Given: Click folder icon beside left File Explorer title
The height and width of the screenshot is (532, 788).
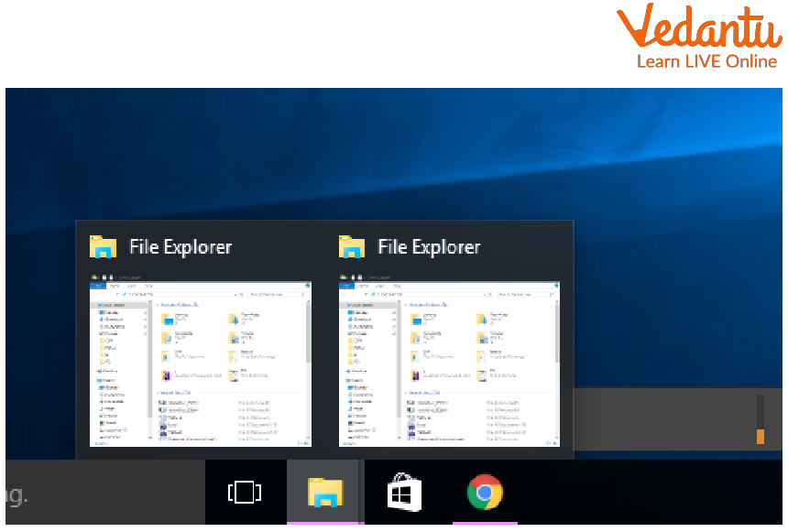Looking at the screenshot, I should [104, 247].
